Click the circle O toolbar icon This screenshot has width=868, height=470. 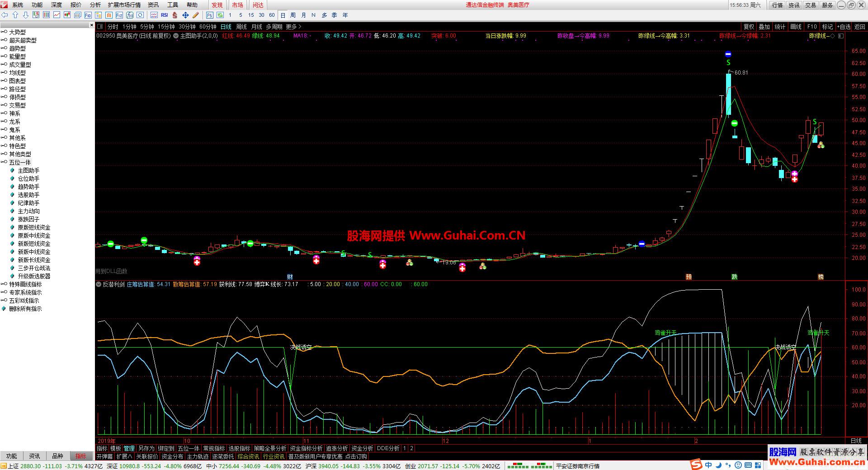(140, 15)
